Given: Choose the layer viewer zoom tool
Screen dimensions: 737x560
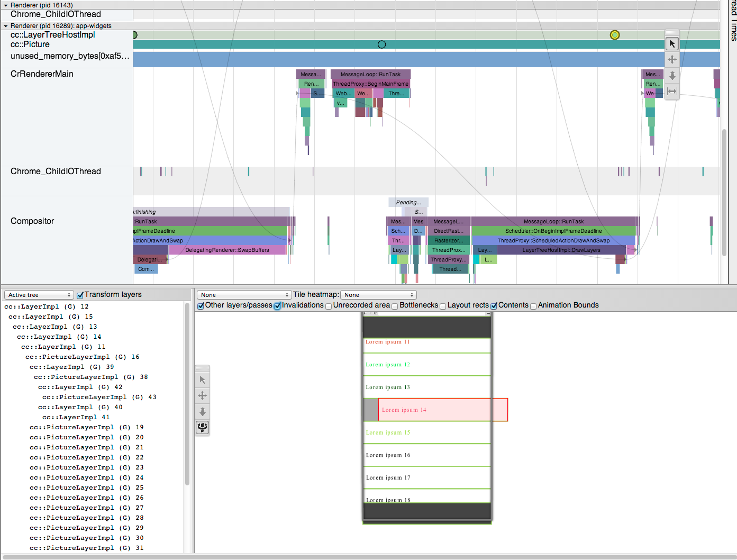Looking at the screenshot, I should point(202,412).
